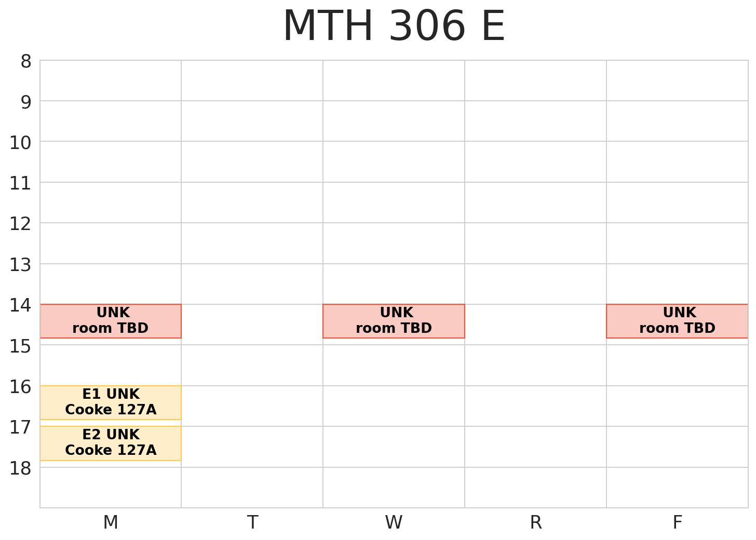Click the 18 hour axis label
This screenshot has width=756, height=540.
[x=21, y=469]
